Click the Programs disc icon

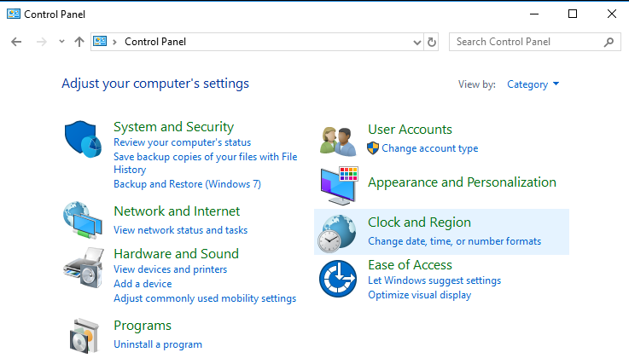coord(84,336)
